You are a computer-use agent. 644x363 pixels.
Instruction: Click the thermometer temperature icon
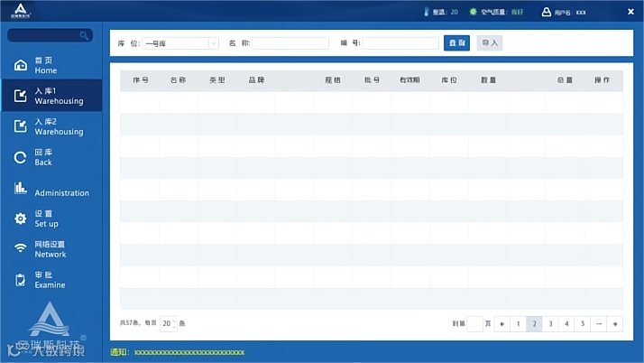coord(427,12)
